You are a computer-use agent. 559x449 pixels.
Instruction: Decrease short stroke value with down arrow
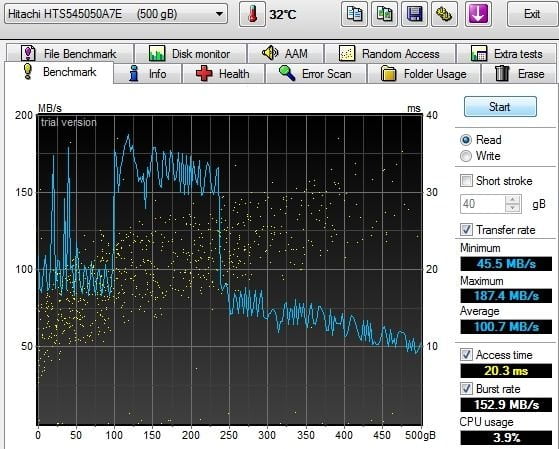coord(513,208)
